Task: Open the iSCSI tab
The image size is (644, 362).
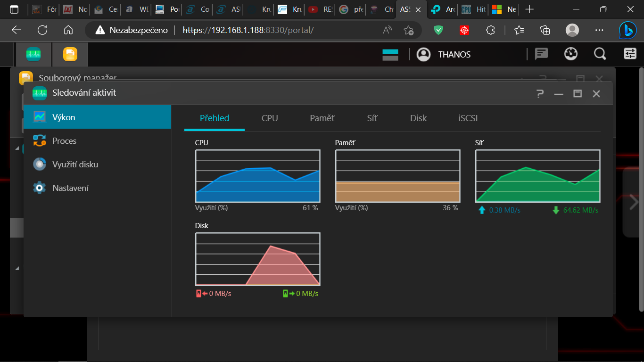Action: [468, 118]
